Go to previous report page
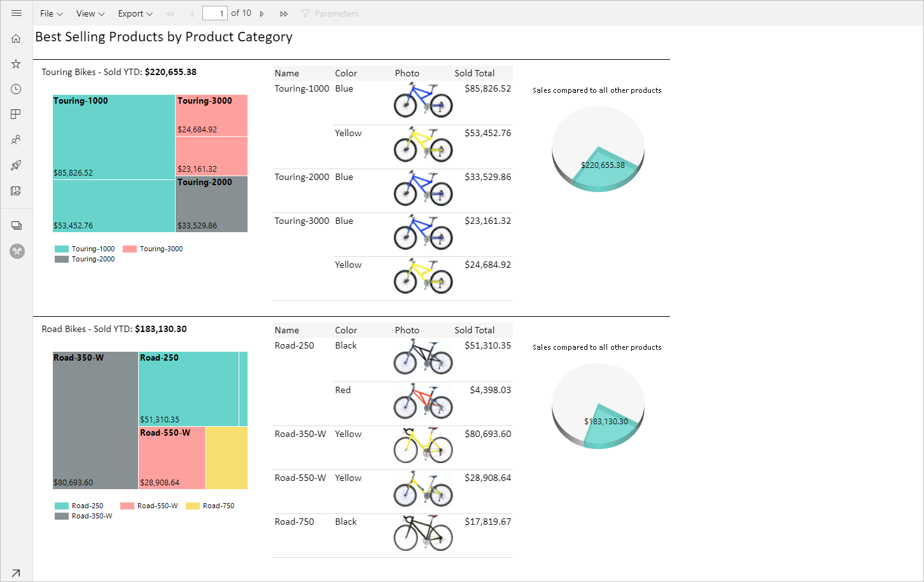This screenshot has width=924, height=582. tap(192, 13)
